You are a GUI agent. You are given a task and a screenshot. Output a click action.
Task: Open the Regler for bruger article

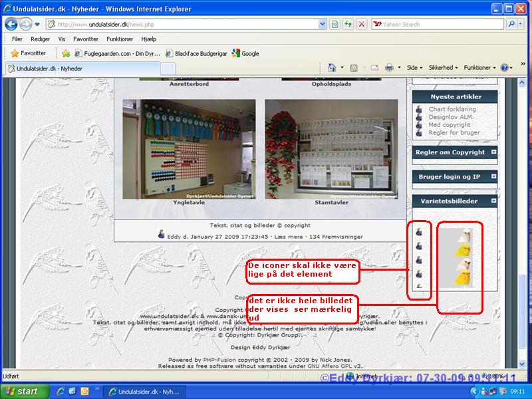point(454,132)
